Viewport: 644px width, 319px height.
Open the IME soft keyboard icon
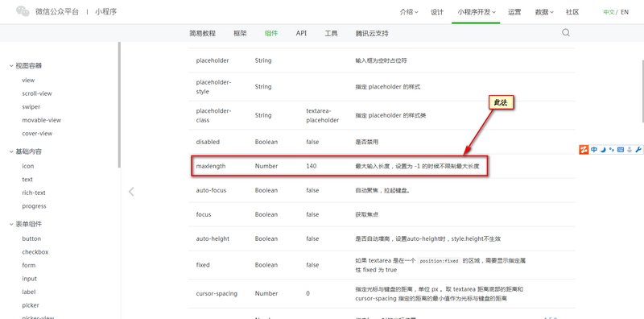pos(621,150)
